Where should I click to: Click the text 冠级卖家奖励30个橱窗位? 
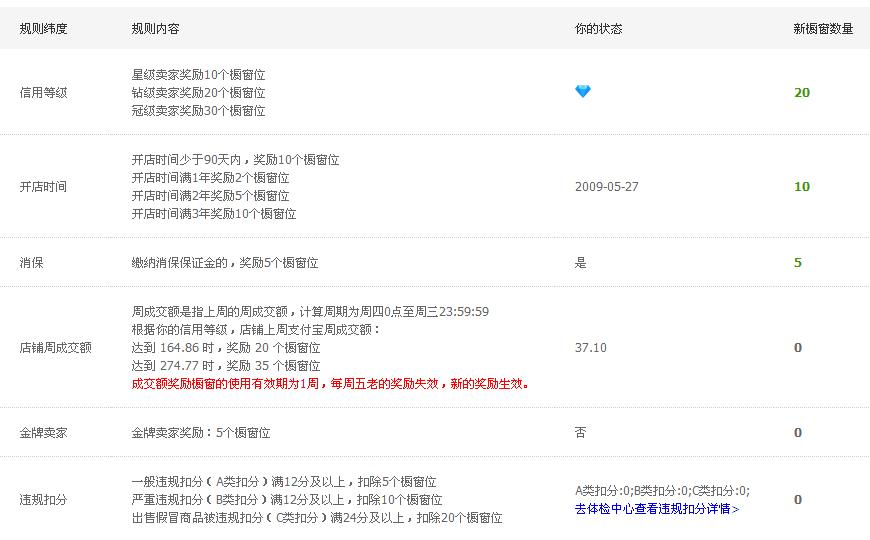198,110
